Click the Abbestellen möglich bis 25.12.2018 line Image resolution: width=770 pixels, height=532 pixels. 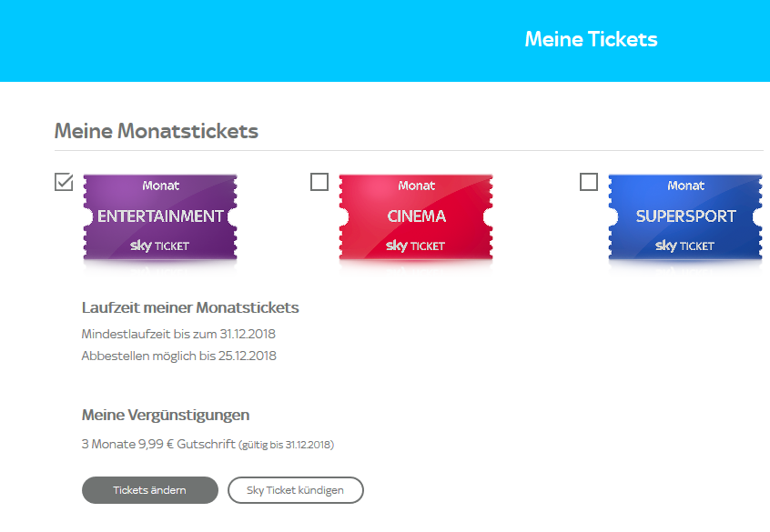(179, 356)
